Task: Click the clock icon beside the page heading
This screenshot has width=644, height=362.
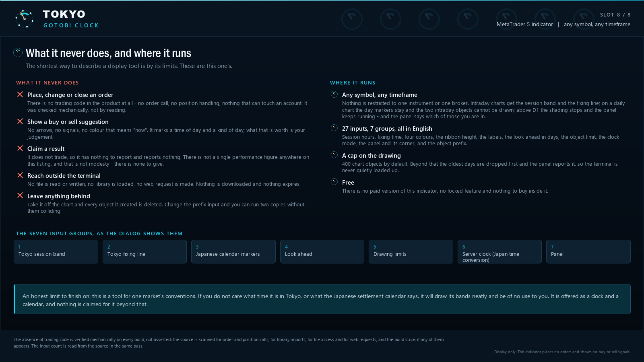Action: [x=18, y=52]
